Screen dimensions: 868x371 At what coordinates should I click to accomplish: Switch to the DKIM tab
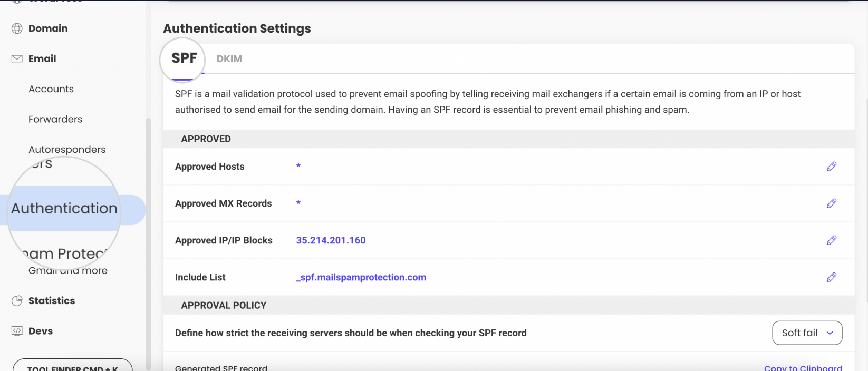[229, 59]
